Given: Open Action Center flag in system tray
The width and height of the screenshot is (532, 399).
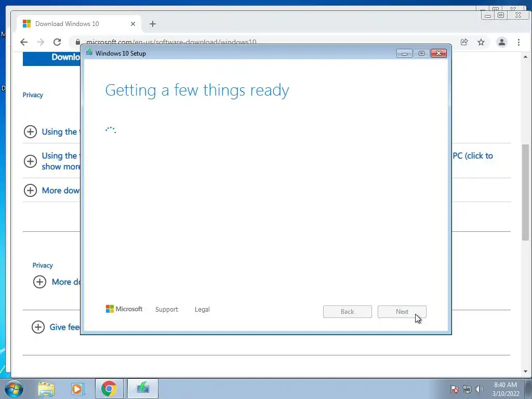Looking at the screenshot, I should (454, 389).
